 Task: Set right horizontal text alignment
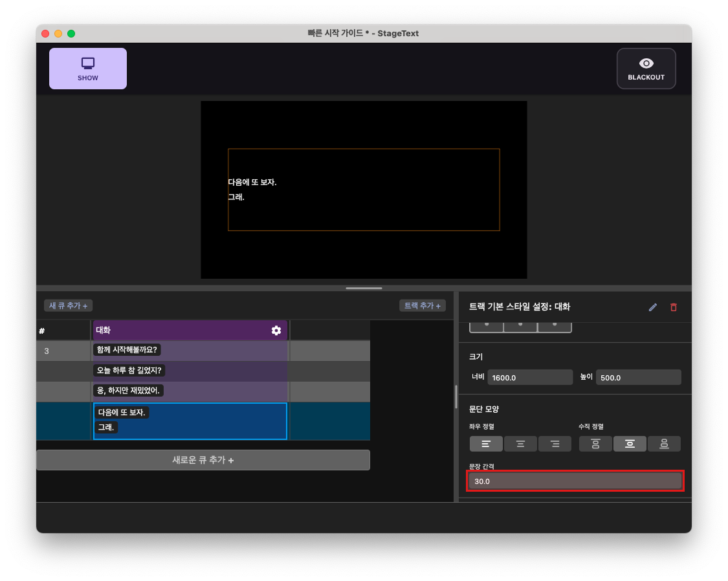[555, 444]
